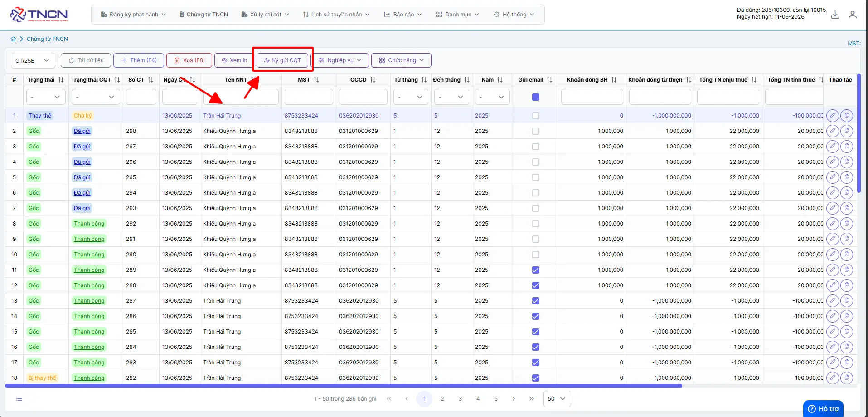Viewport: 868px width, 417px height.
Task: Click the download icon in the header
Action: (x=835, y=15)
